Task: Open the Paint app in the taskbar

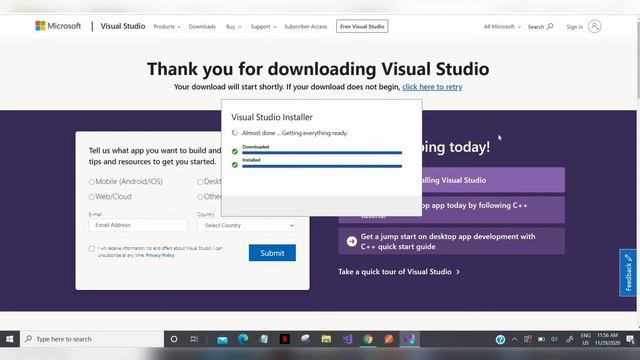Action: tap(306, 339)
